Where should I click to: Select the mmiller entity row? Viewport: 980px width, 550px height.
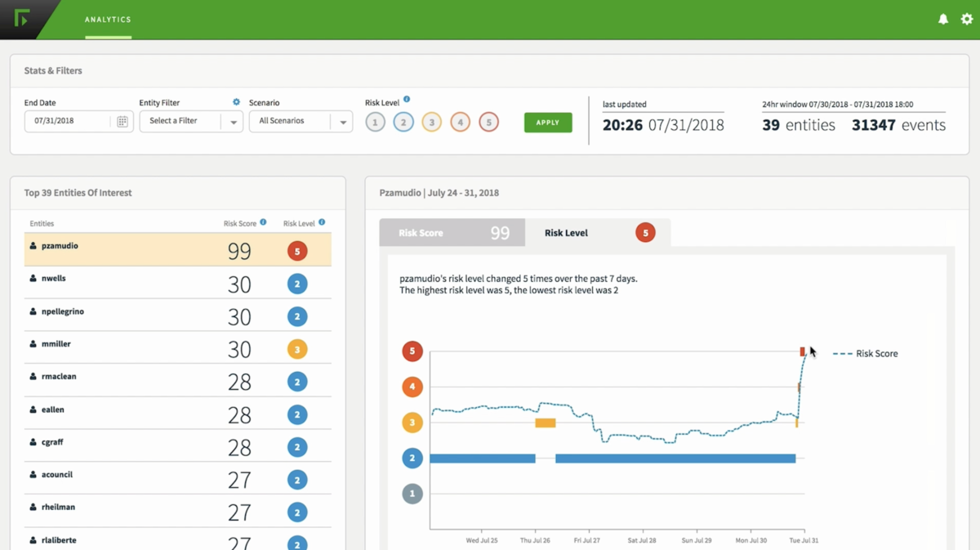pyautogui.click(x=178, y=348)
